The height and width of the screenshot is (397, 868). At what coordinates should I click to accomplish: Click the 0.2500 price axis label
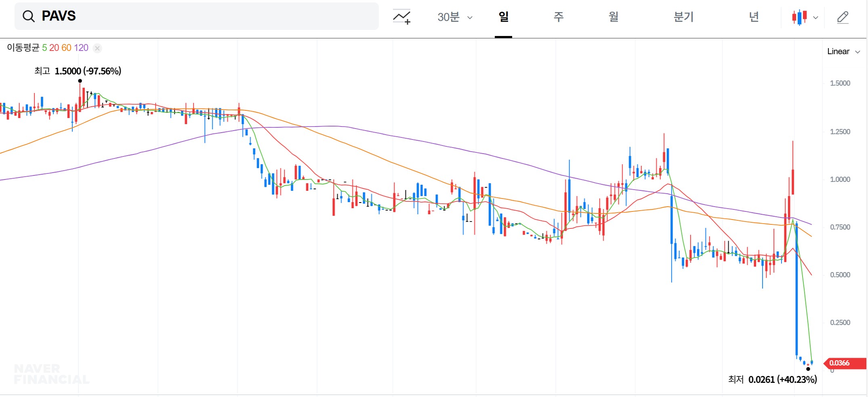[x=840, y=323]
